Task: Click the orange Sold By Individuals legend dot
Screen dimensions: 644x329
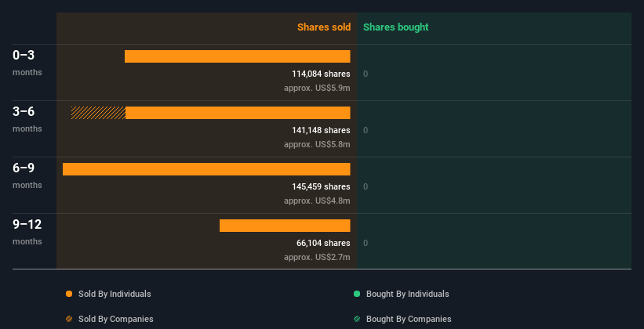Action: pyautogui.click(x=69, y=294)
